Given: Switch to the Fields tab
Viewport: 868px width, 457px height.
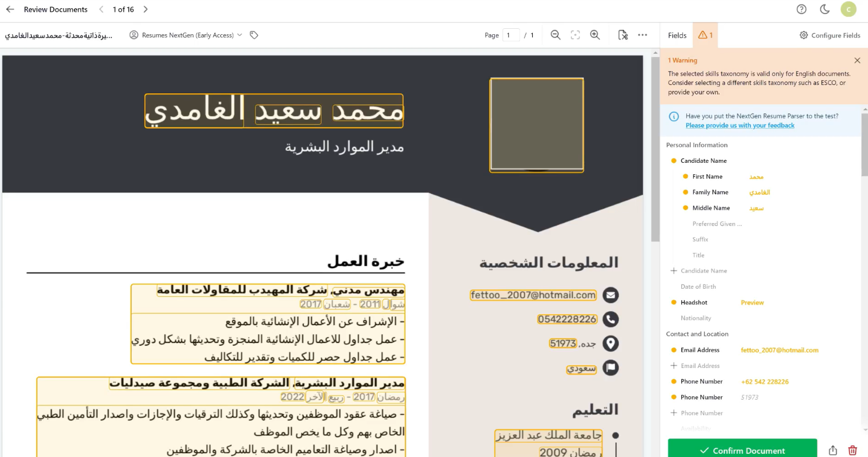Looking at the screenshot, I should click(677, 35).
